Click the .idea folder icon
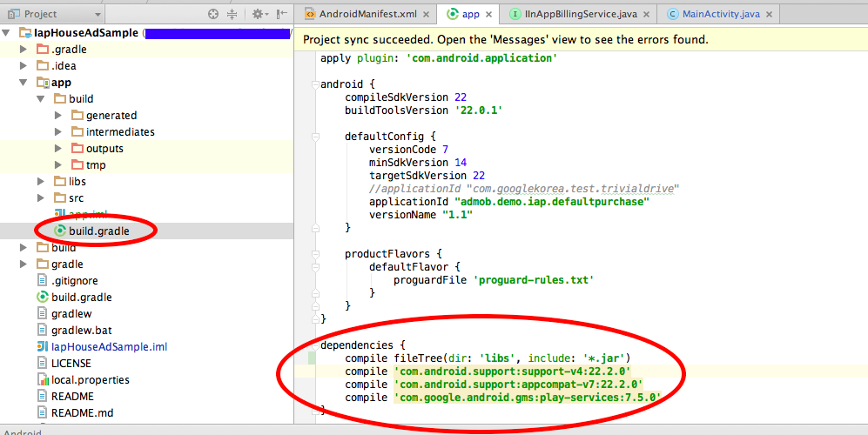Viewport: 868px width, 435px height. coord(43,66)
